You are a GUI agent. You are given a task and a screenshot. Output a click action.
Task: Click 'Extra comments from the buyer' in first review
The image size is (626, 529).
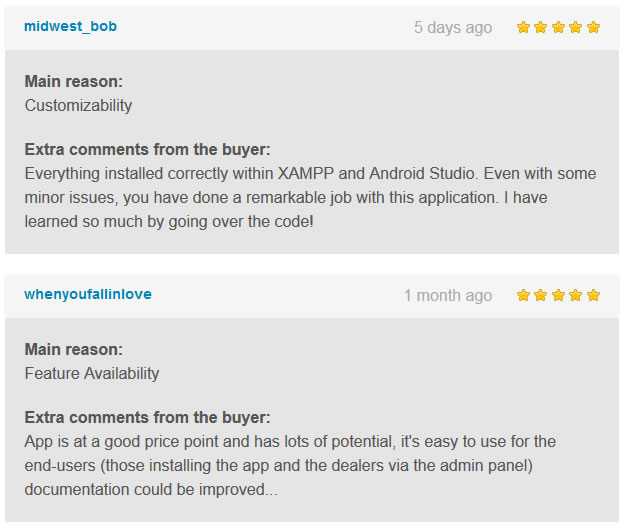pos(147,149)
